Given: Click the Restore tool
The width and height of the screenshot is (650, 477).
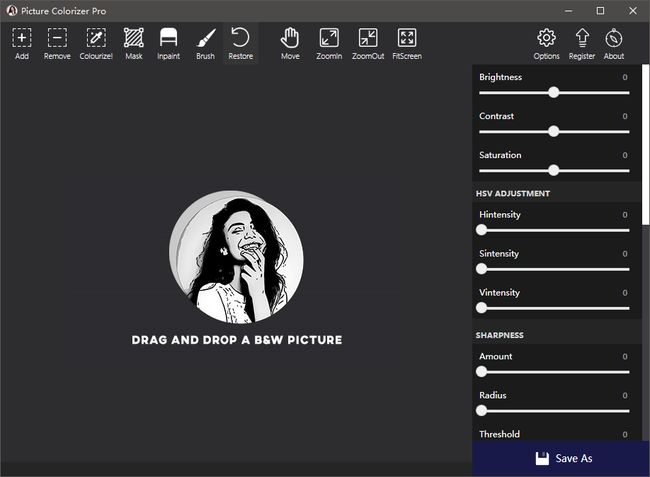Looking at the screenshot, I should click(240, 44).
